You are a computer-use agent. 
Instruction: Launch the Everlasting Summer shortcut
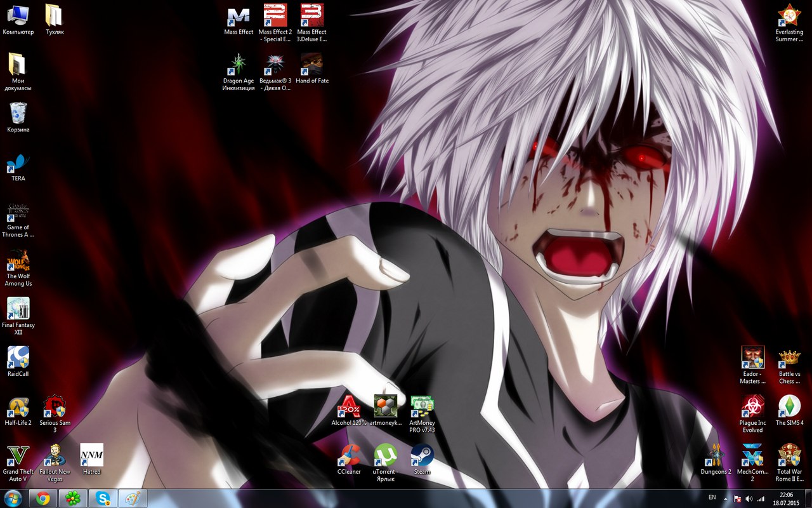tap(790, 23)
